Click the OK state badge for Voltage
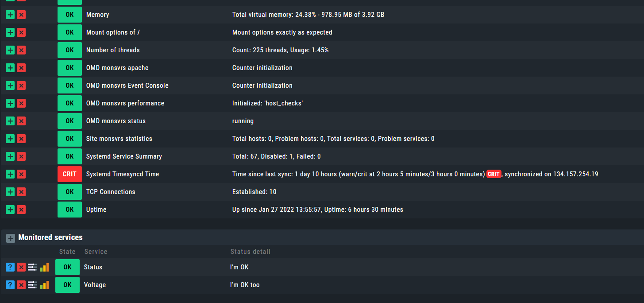The width and height of the screenshot is (644, 303). coord(67,285)
